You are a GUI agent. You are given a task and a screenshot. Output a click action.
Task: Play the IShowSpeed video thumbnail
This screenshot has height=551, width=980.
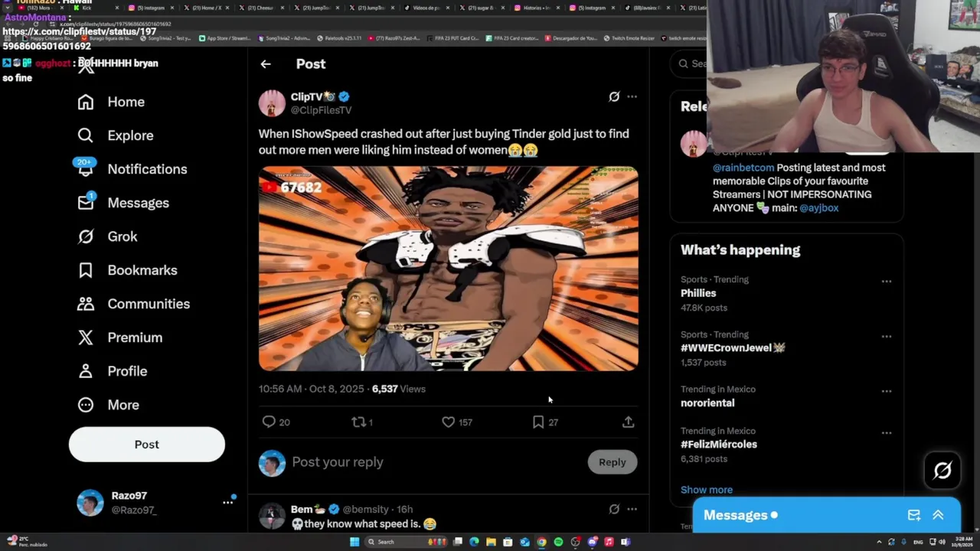pyautogui.click(x=449, y=269)
